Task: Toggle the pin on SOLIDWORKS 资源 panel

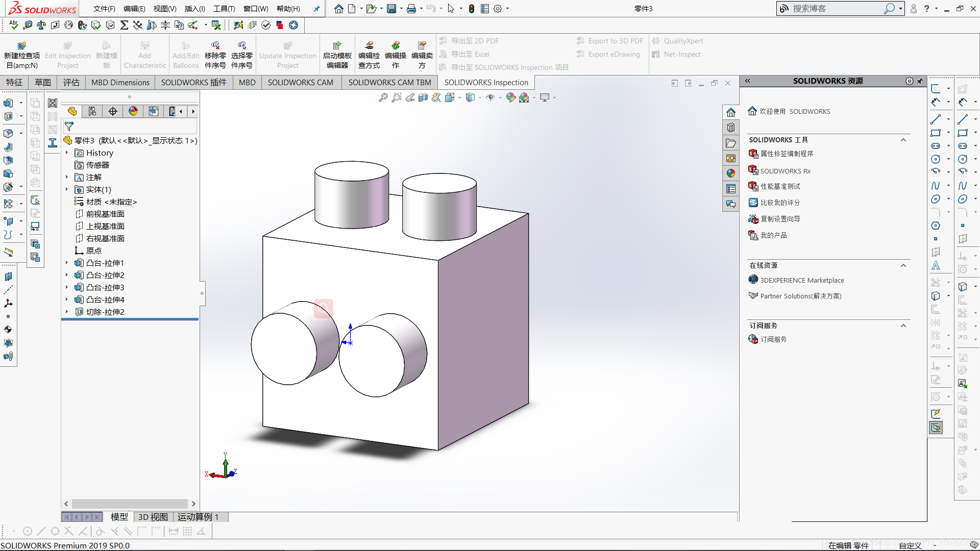Action: (x=920, y=81)
